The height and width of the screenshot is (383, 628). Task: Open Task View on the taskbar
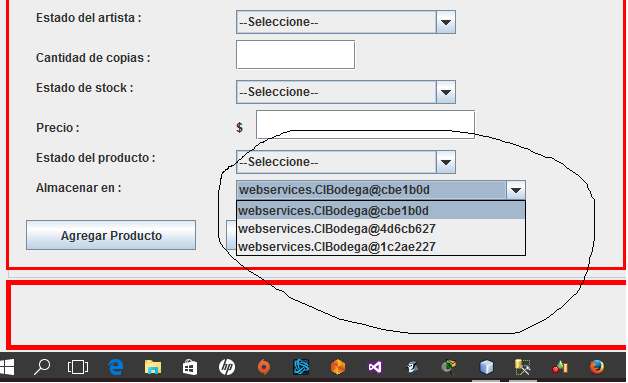pos(78,367)
